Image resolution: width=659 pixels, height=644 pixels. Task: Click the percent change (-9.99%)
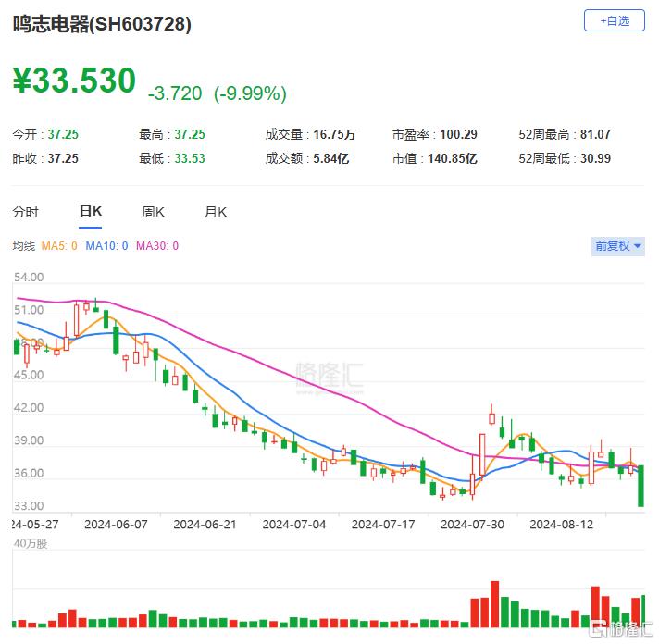point(250,93)
